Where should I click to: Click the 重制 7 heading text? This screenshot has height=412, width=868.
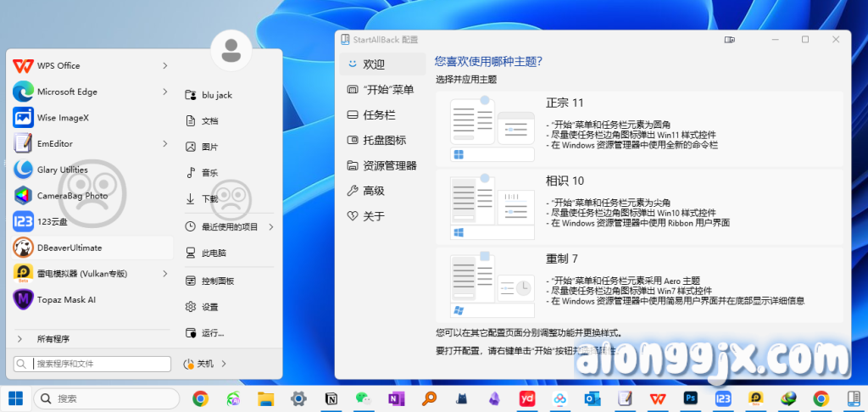pos(562,259)
